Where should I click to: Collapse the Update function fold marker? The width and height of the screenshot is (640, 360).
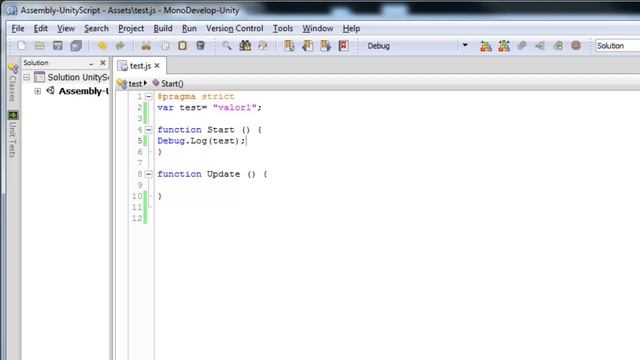click(149, 174)
